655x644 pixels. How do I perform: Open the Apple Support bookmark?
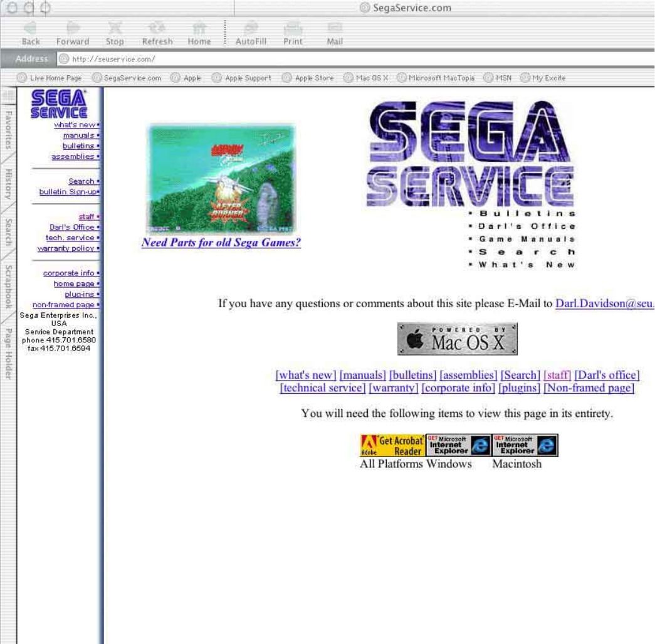[x=241, y=78]
